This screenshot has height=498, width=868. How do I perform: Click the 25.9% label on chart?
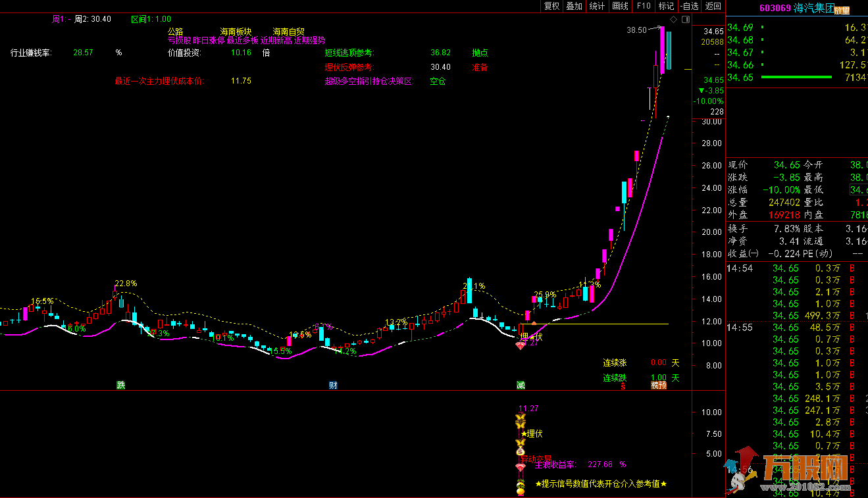(545, 295)
